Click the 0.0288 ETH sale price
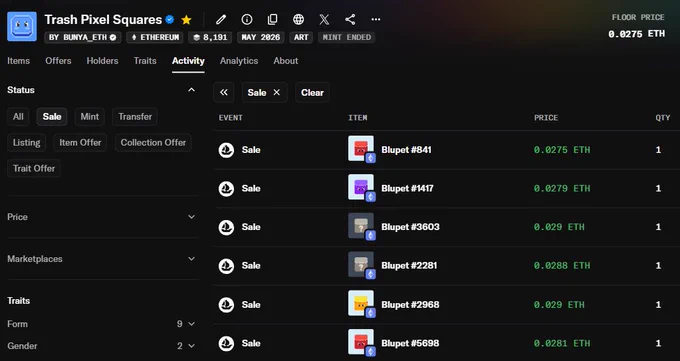This screenshot has height=361, width=680. [562, 266]
